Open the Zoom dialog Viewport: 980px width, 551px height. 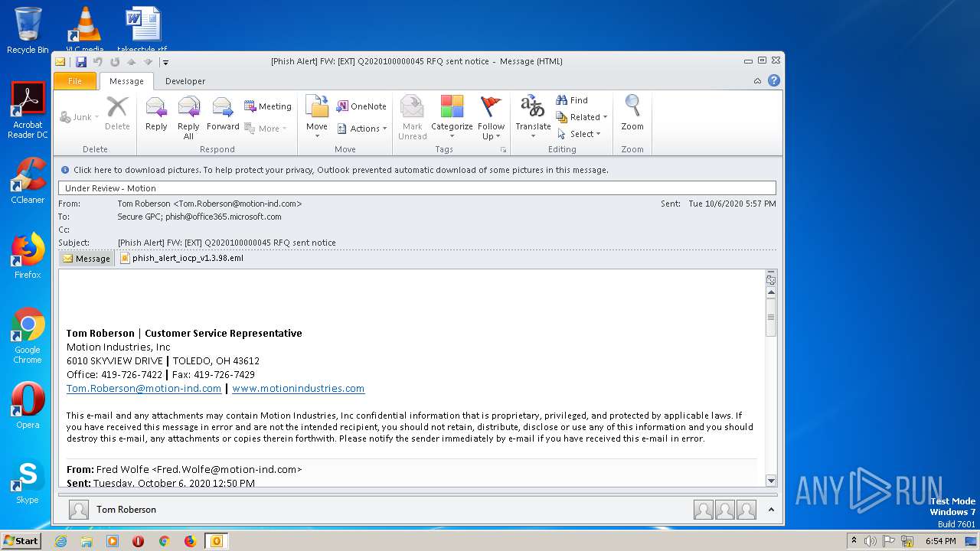[x=632, y=116]
